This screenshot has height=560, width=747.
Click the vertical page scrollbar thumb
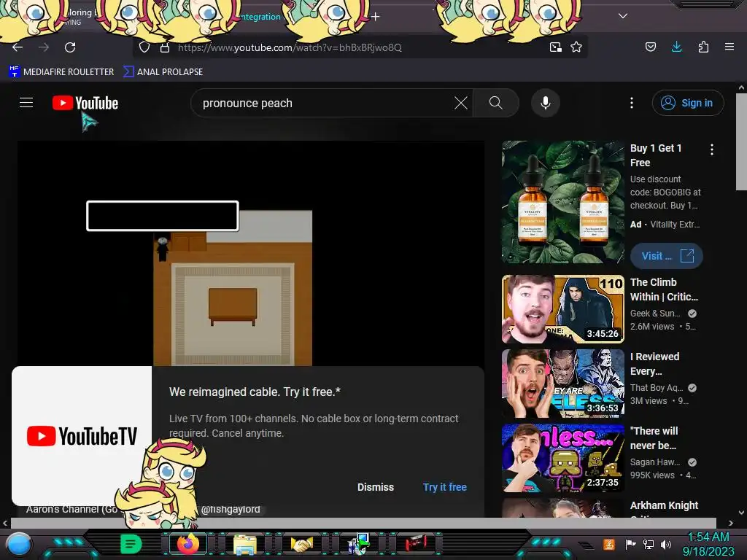pos(741,141)
